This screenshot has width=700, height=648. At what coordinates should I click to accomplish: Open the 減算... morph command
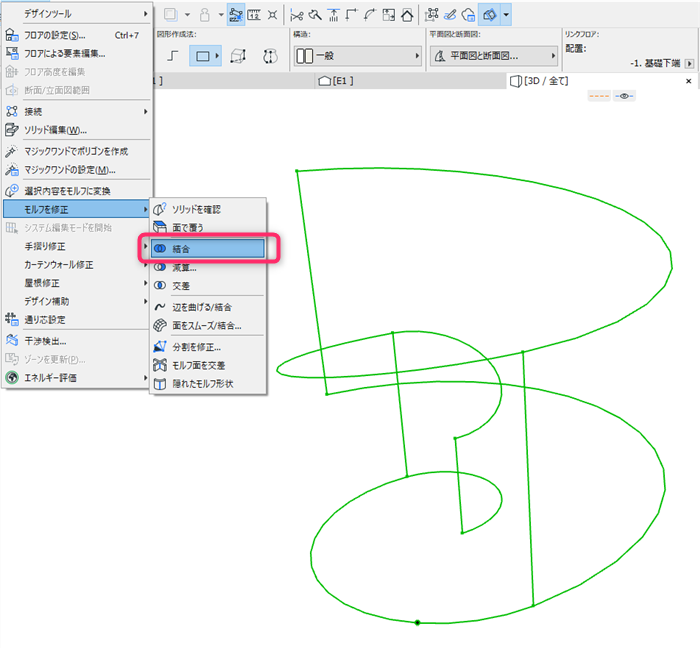pyautogui.click(x=208, y=267)
